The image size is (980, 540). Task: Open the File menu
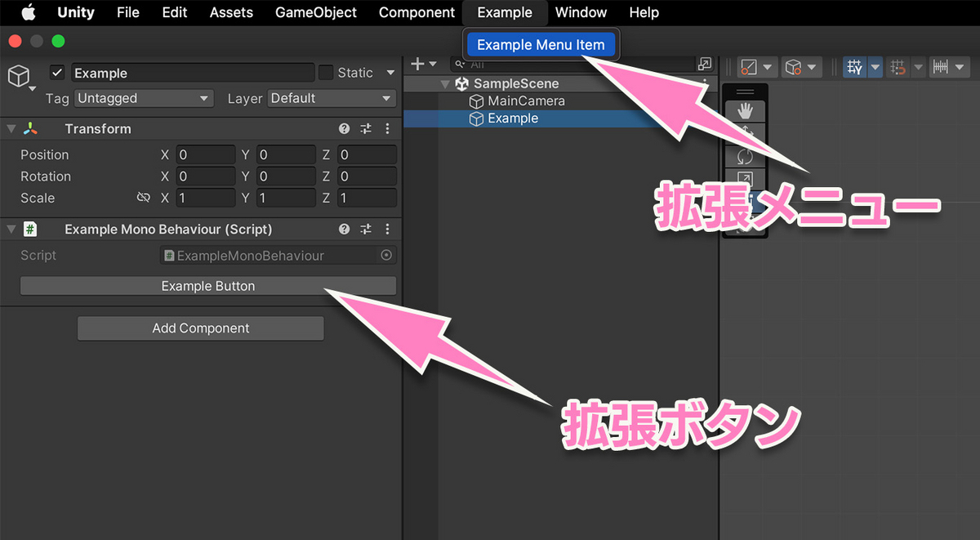click(128, 12)
